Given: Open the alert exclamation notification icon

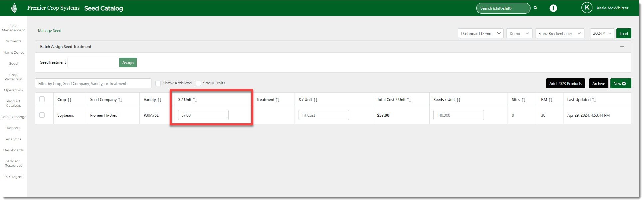Looking at the screenshot, I should 553,8.
